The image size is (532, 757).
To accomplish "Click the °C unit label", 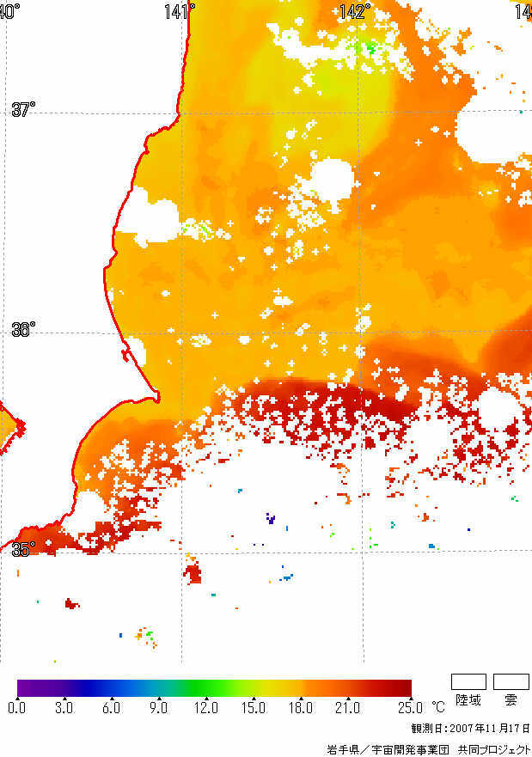I will (438, 707).
